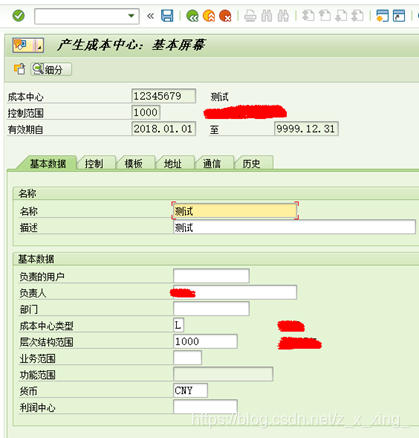
Task: Click the 货币 field showing CNY
Action: click(190, 390)
